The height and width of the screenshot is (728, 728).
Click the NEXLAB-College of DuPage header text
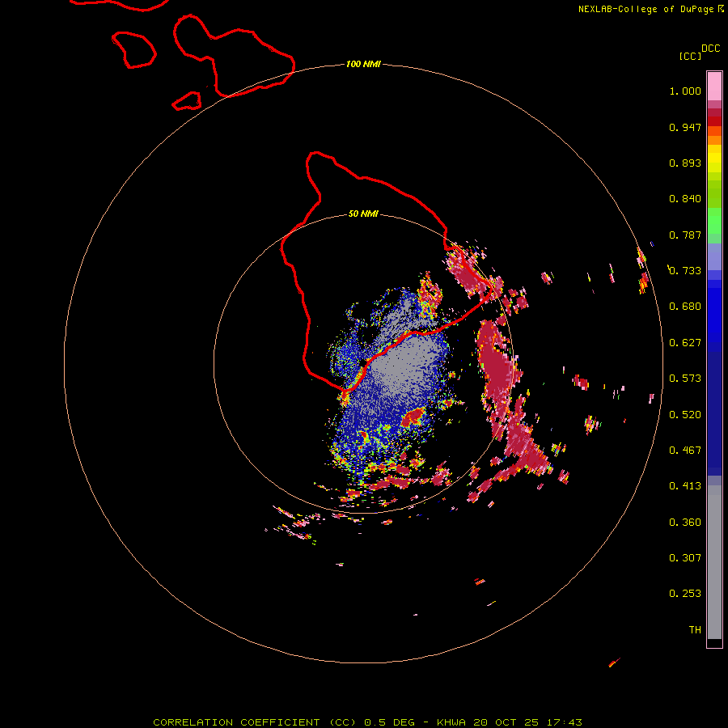click(x=645, y=9)
